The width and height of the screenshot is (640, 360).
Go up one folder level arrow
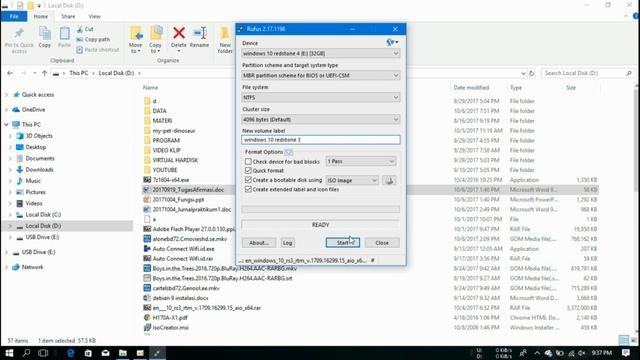coord(44,73)
